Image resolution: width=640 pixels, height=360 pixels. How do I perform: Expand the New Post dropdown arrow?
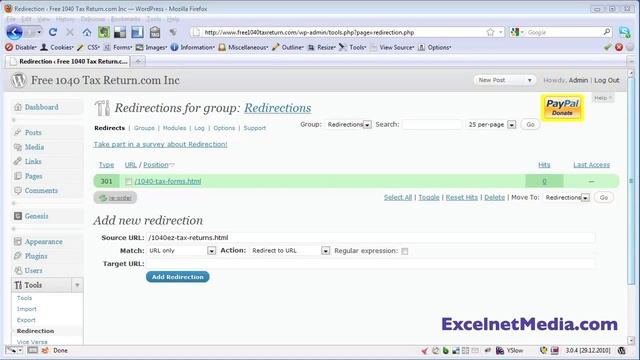529,80
